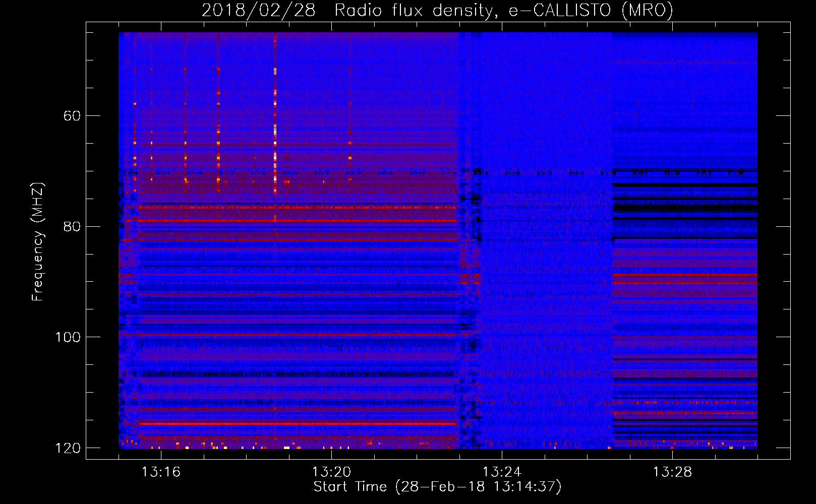
Task: Click the 'Frequency (MHZ)' axis label
Action: pos(37,242)
